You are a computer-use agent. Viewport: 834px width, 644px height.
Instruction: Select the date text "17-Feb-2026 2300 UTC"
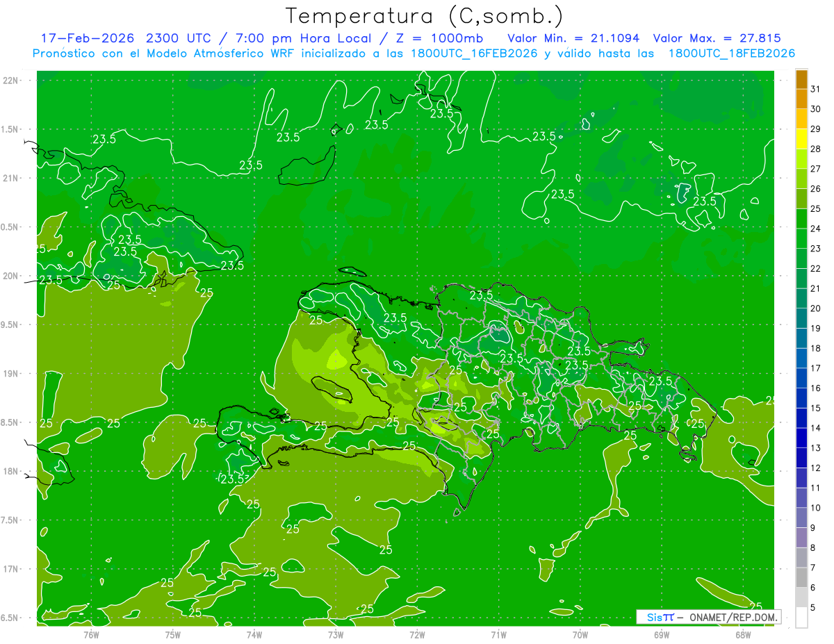pos(127,38)
